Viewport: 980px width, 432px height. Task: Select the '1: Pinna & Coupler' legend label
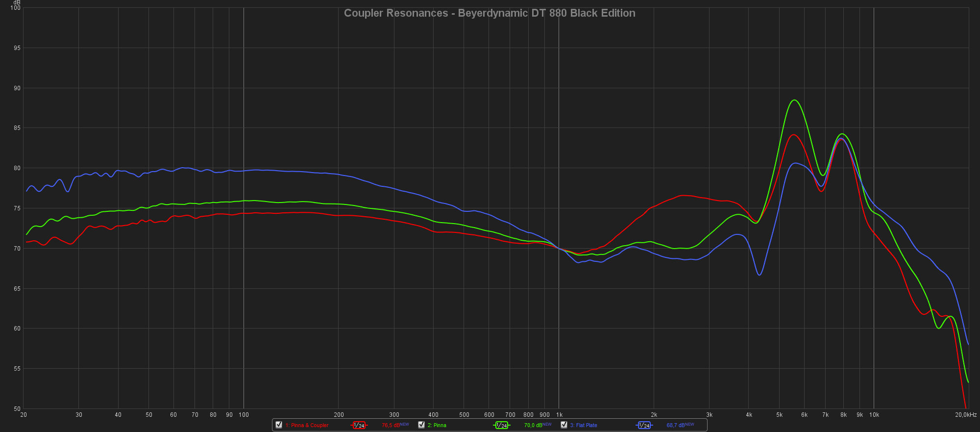coord(307,425)
